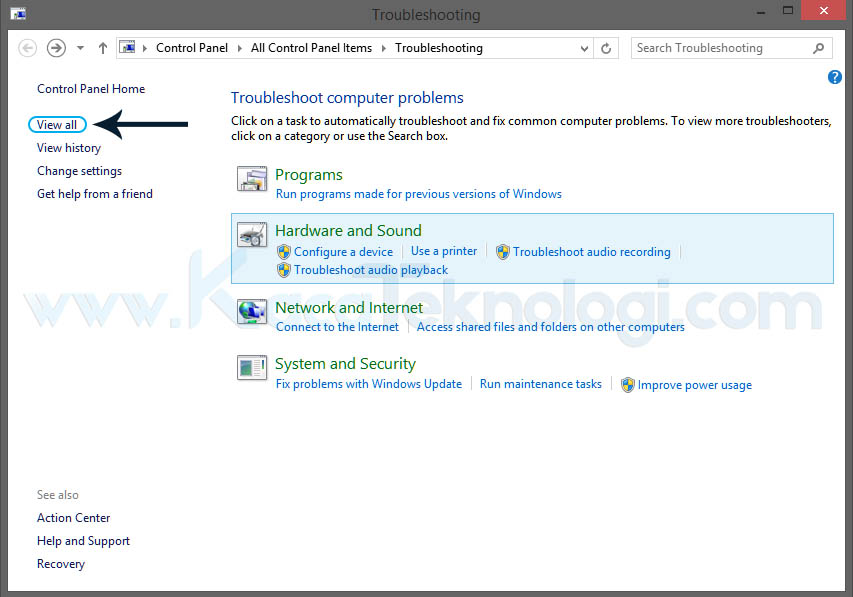
Task: Click the Control Panel icon in address bar
Action: click(127, 47)
